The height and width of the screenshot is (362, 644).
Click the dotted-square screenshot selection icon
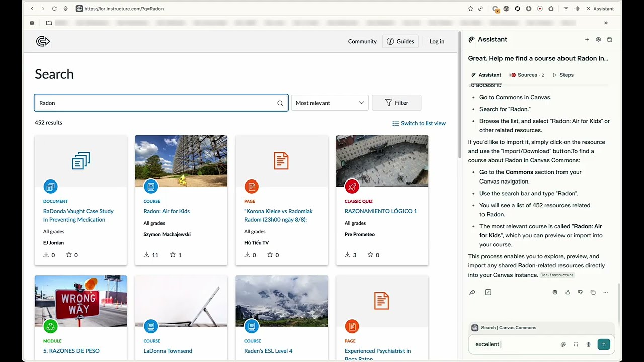coord(576,344)
